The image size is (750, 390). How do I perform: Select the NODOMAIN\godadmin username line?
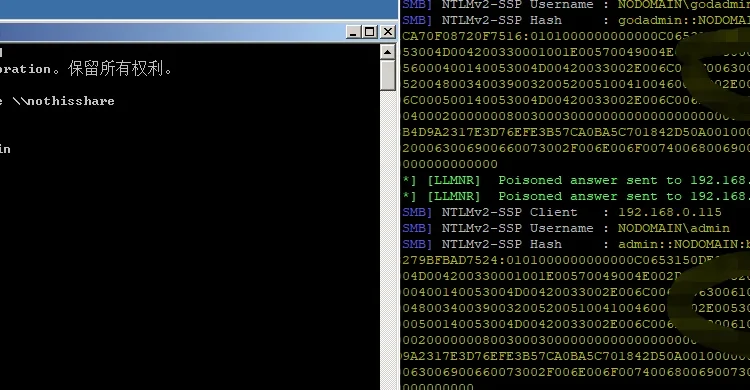coord(576,5)
